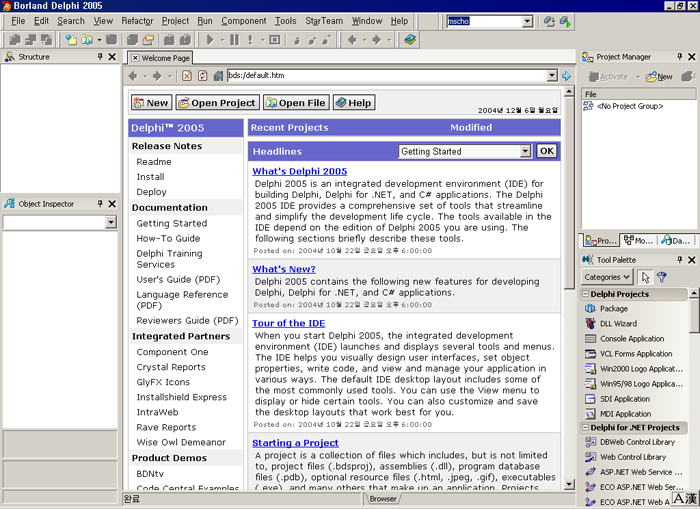Switch to the Browser tab at bottom
700x509 pixels.
point(383,498)
